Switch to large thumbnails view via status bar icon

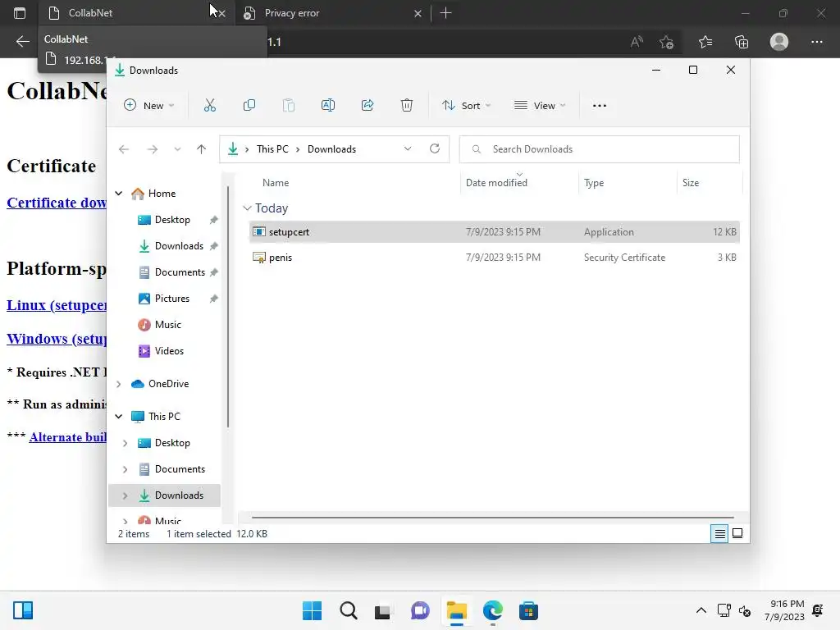tap(737, 533)
